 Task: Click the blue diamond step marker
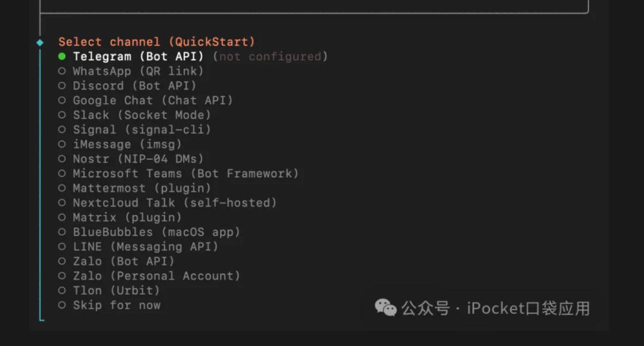[x=40, y=42]
